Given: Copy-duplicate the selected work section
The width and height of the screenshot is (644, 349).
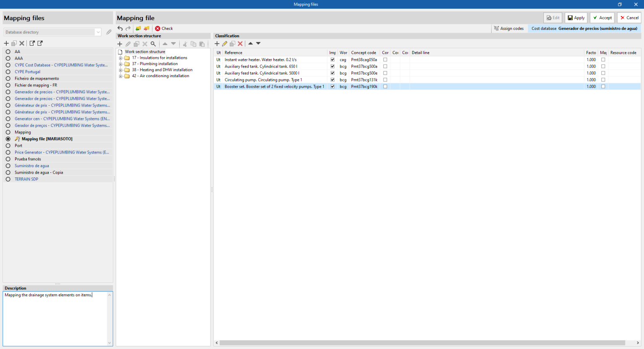Looking at the screenshot, I should coord(136,44).
